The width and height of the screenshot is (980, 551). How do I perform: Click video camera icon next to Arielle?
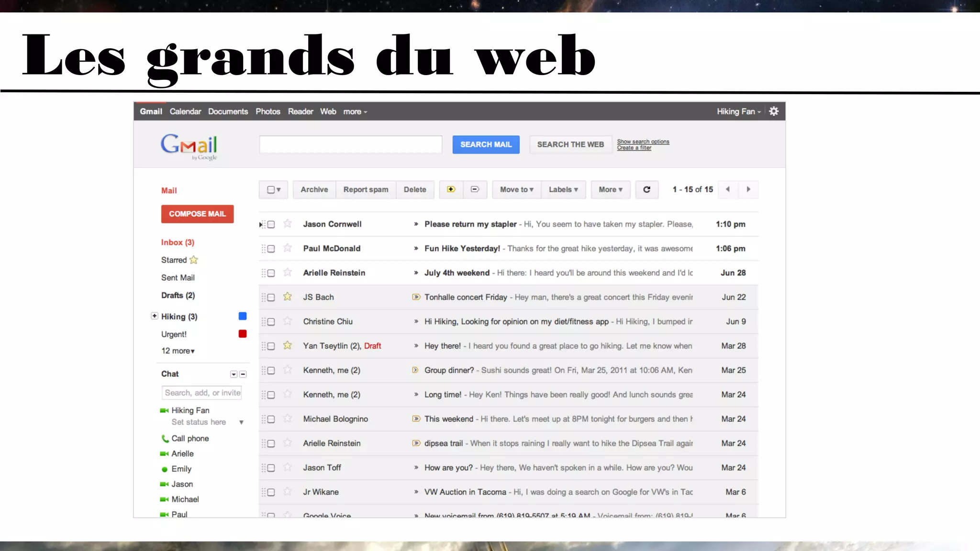[x=164, y=453]
